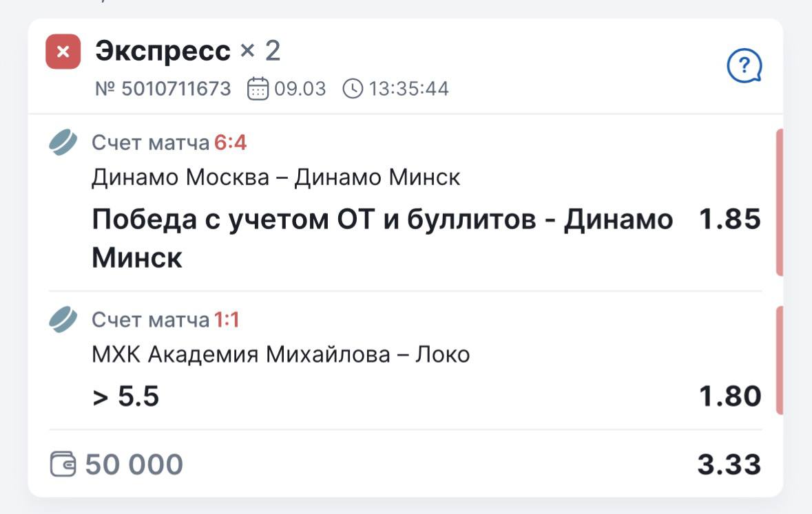Click the hockey puck icon for Dinamo match
812x514 pixels.
pos(63,143)
